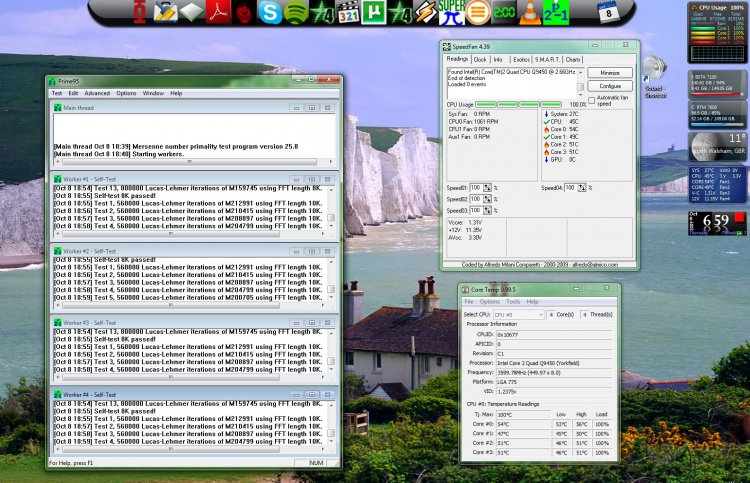Open Prime95 2^P-1 dock icon

(x=556, y=12)
